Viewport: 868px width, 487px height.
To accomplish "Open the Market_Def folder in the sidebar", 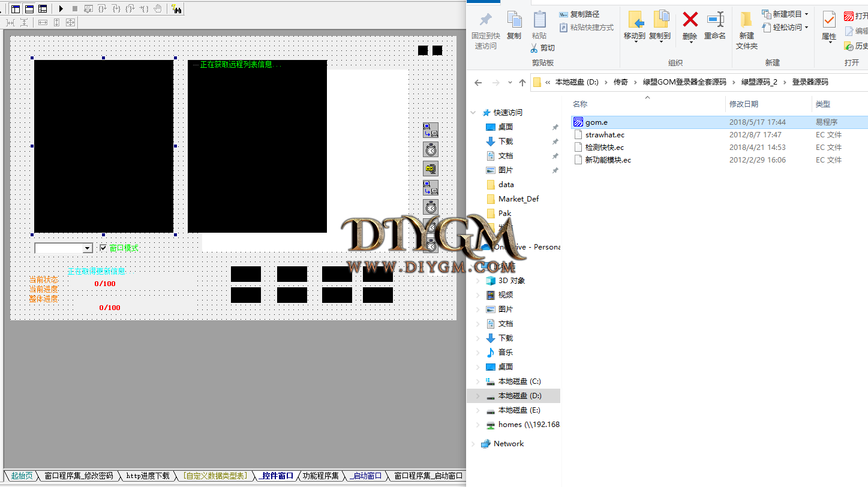I will coord(513,199).
